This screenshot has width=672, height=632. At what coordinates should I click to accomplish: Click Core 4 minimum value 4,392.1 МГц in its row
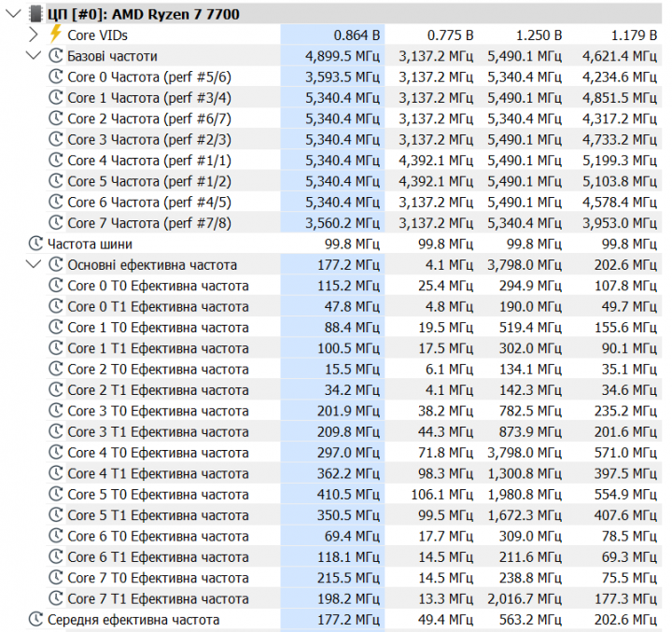436,161
